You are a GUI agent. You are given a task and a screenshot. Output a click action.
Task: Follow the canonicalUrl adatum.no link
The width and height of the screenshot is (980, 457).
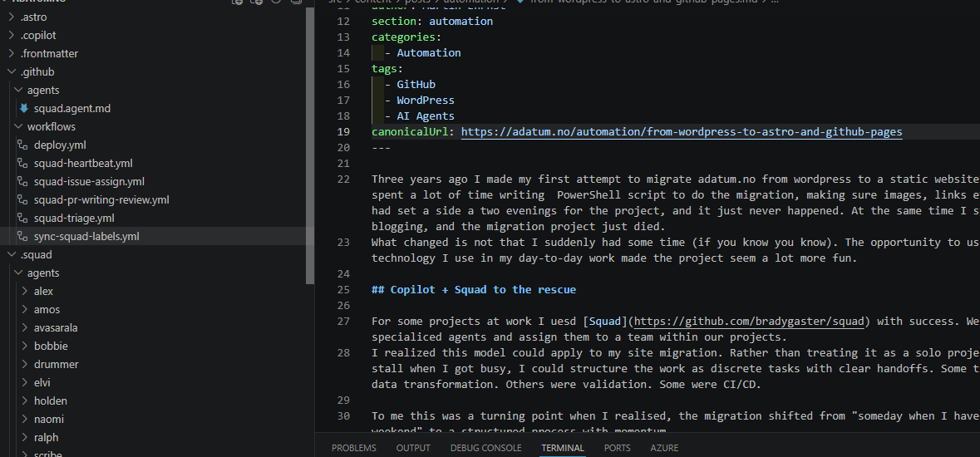coord(682,131)
